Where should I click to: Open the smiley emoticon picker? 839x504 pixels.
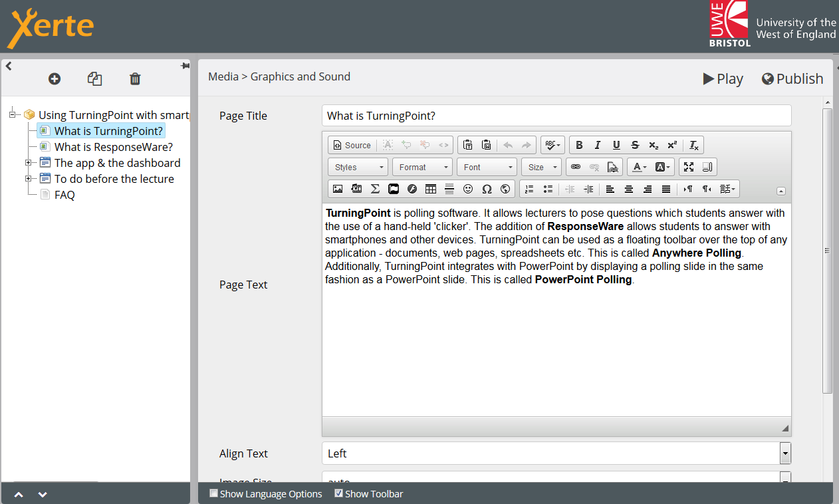[468, 189]
